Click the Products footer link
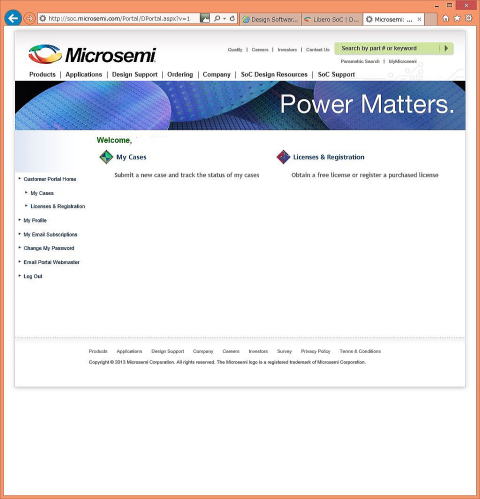This screenshot has height=499, width=480. (98, 351)
